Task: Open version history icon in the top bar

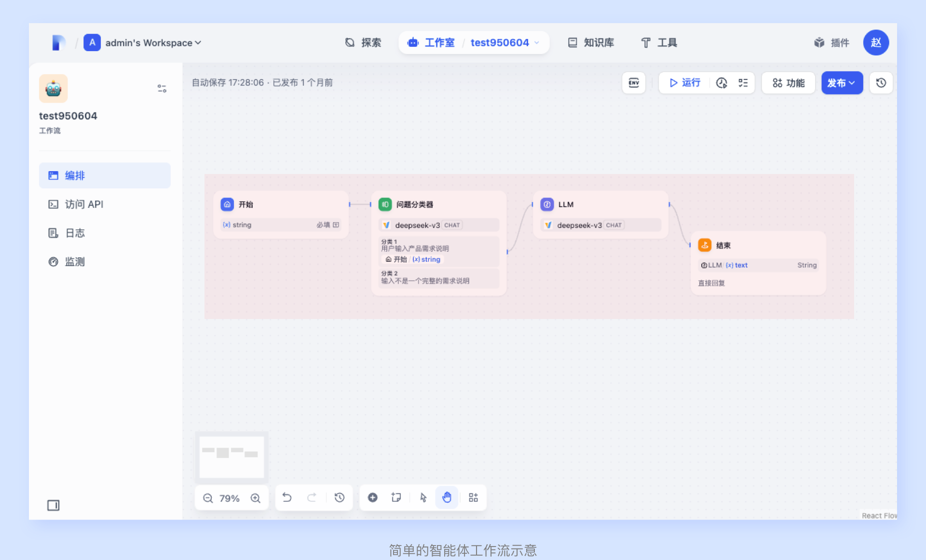Action: point(881,83)
